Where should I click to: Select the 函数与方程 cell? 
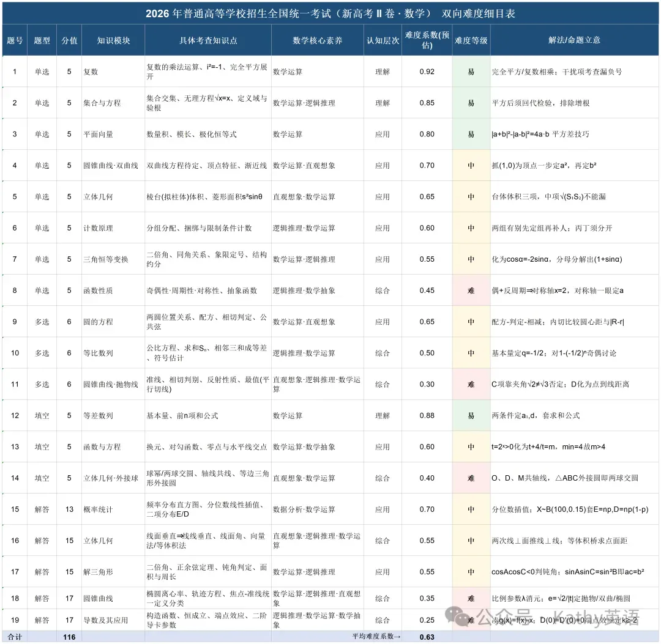click(x=113, y=447)
